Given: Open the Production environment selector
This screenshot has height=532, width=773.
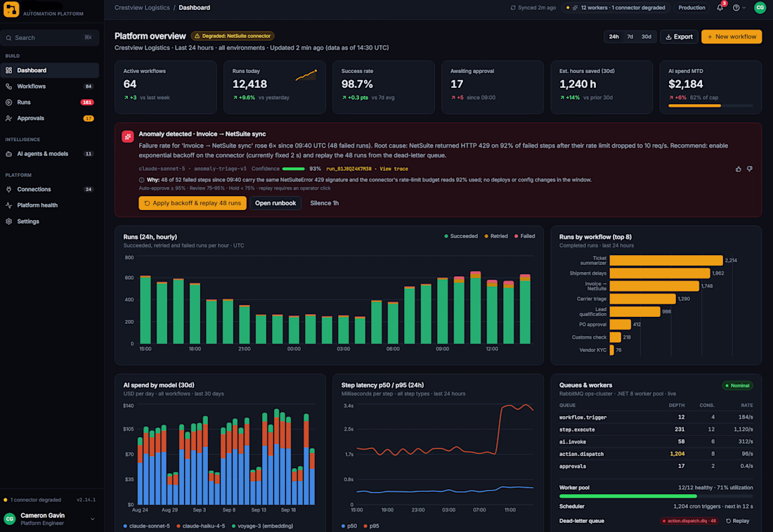Looking at the screenshot, I should [x=691, y=8].
